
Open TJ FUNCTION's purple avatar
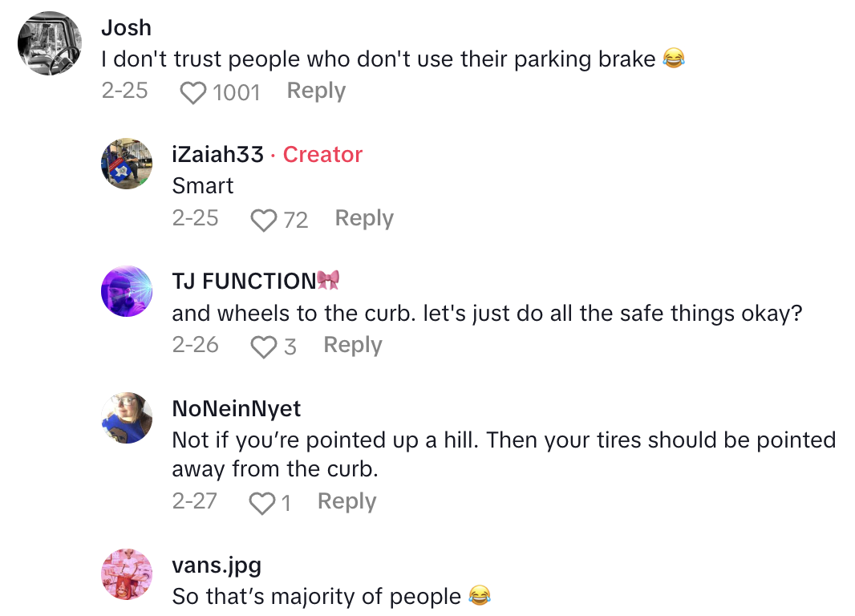click(127, 291)
